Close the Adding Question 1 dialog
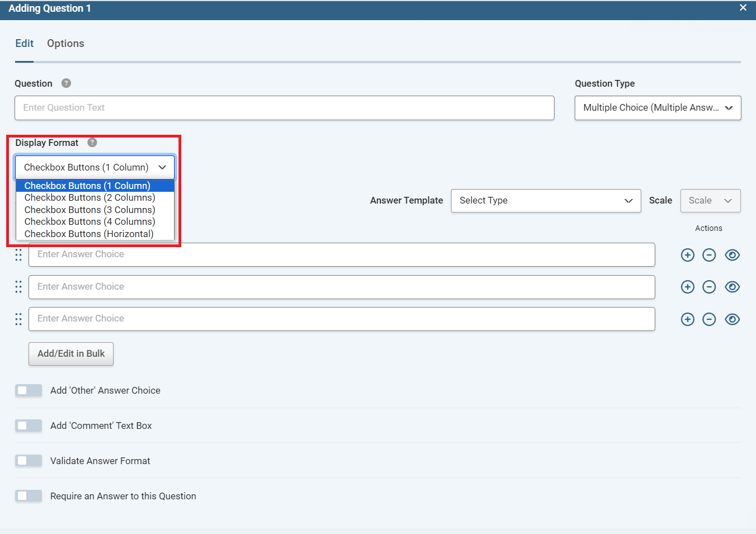 (743, 8)
